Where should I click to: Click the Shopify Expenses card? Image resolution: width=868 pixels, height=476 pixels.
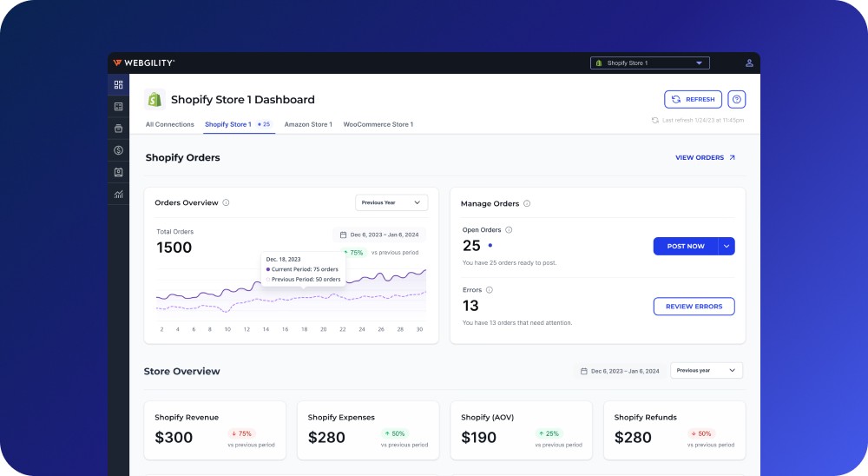coord(368,431)
